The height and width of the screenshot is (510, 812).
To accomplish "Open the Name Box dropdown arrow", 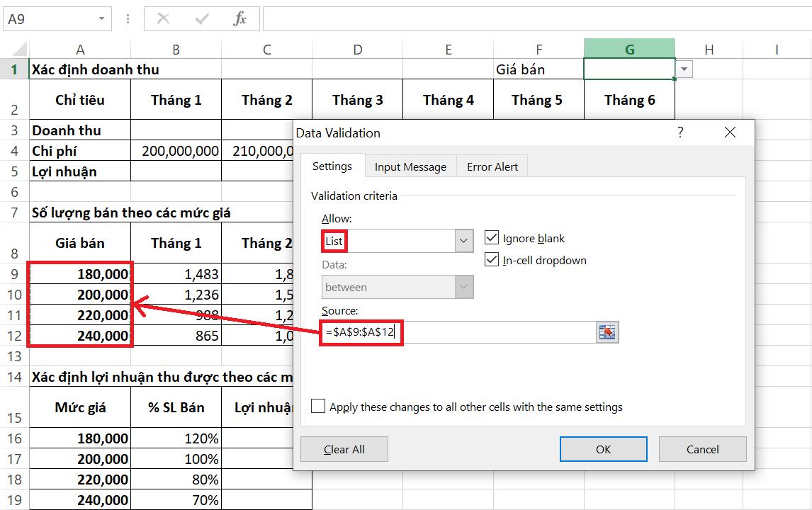I will tap(100, 19).
